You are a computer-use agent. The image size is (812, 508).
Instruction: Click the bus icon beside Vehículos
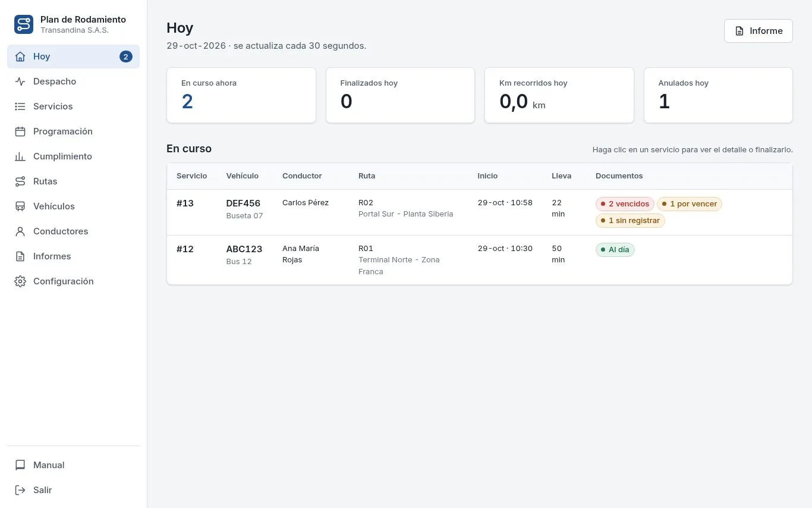(20, 206)
